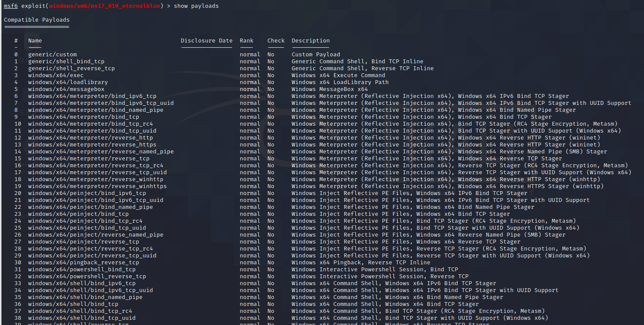This screenshot has width=644, height=325.
Task: Select payload name 'generic/shell_reverse_tcp'
Action: tap(72, 68)
